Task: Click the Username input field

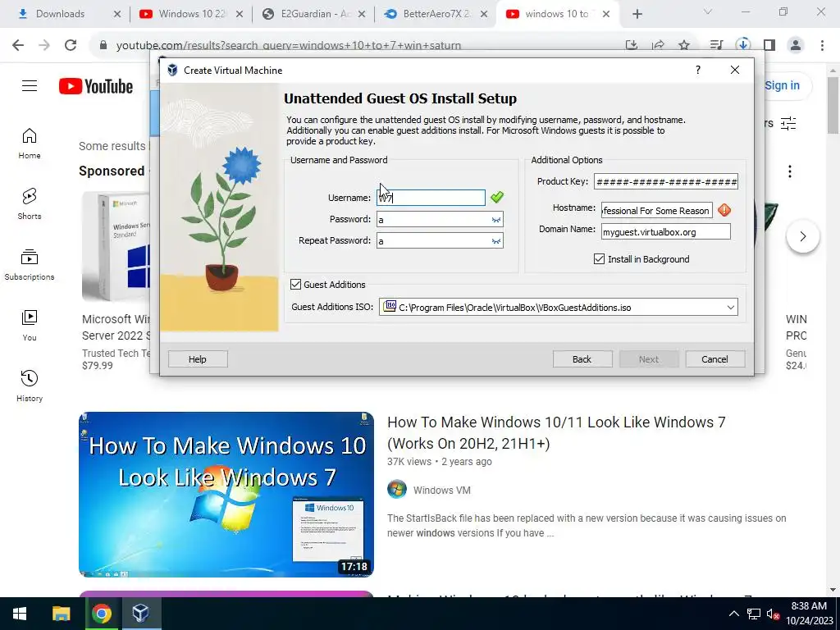Action: 431,198
